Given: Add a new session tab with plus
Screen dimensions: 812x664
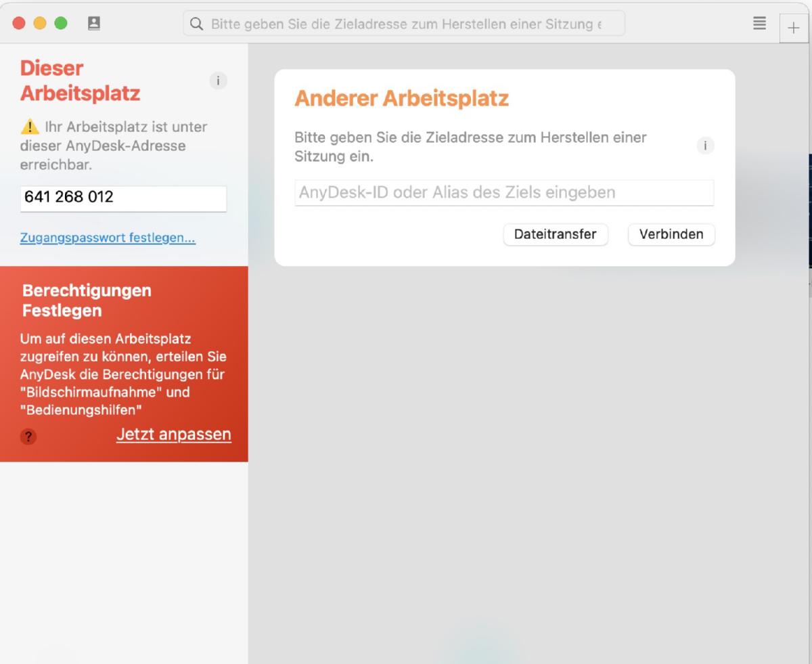Looking at the screenshot, I should [794, 28].
